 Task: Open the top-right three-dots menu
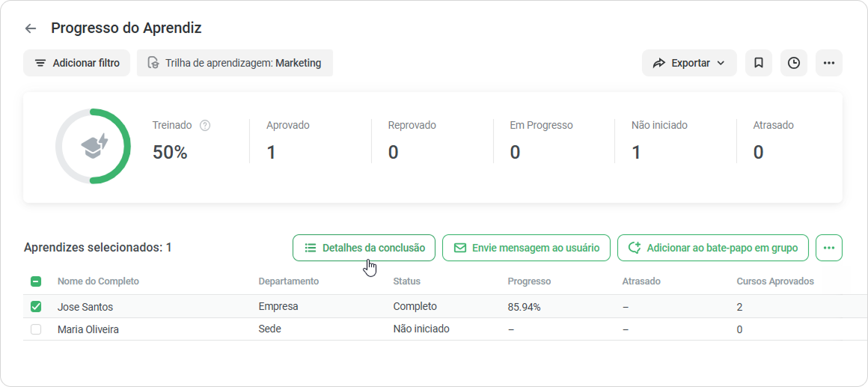click(828, 63)
